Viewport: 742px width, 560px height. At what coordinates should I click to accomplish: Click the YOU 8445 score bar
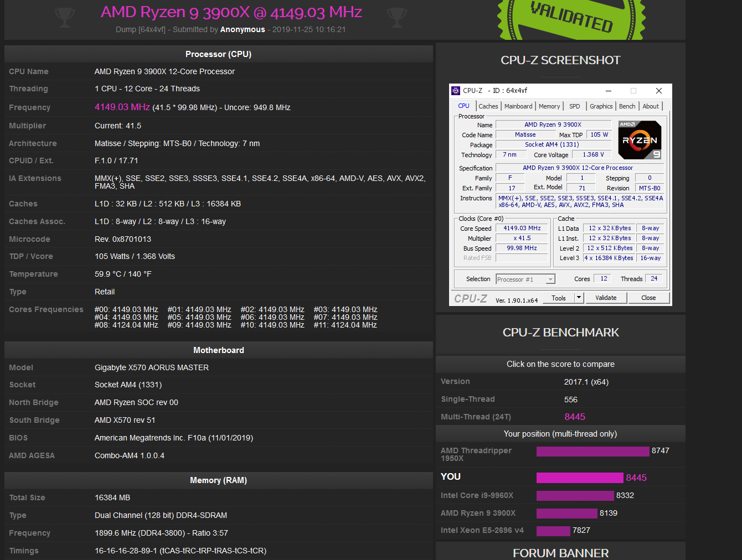580,478
